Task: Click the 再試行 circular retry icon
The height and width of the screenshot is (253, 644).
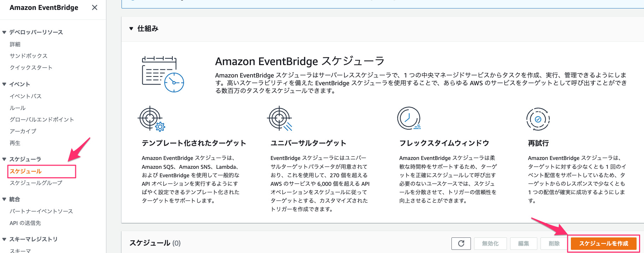Action: [x=538, y=120]
